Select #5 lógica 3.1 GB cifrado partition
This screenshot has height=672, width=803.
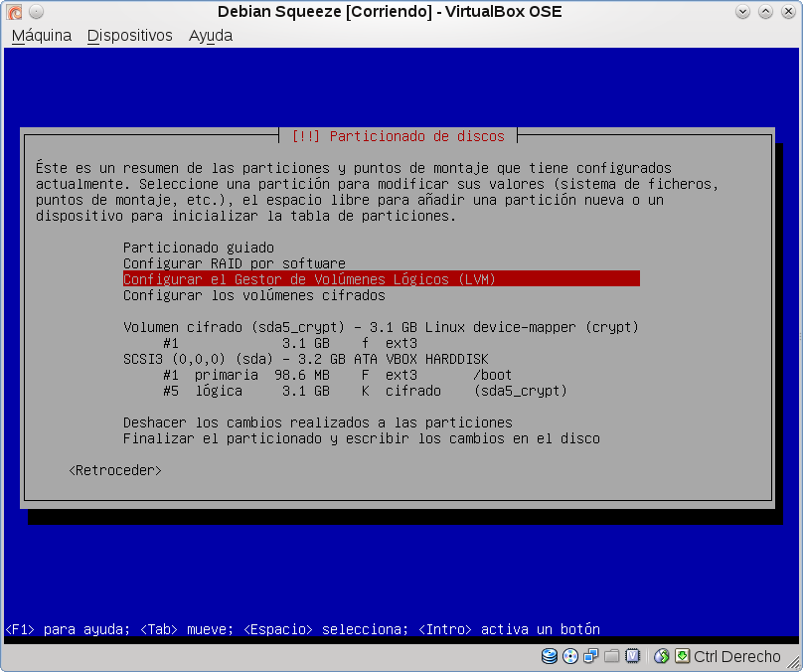pos(365,391)
